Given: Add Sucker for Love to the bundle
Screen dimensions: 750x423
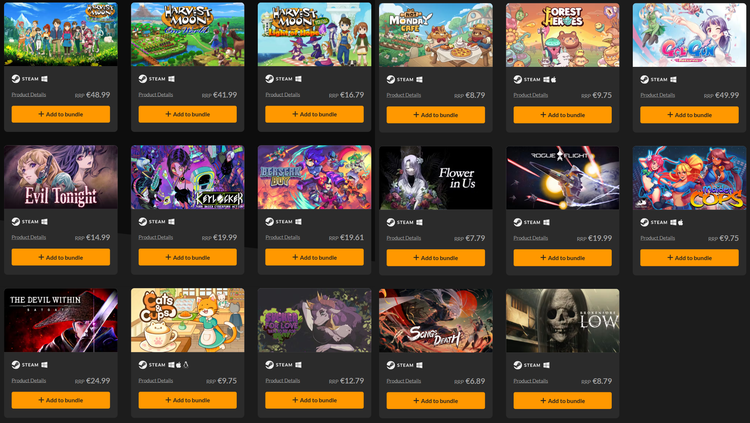Looking at the screenshot, I should [314, 400].
